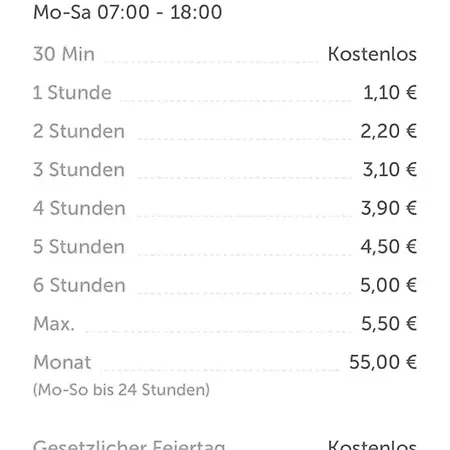Screen dimensions: 450x450
Task: Select the Max. row label
Action: [54, 324]
